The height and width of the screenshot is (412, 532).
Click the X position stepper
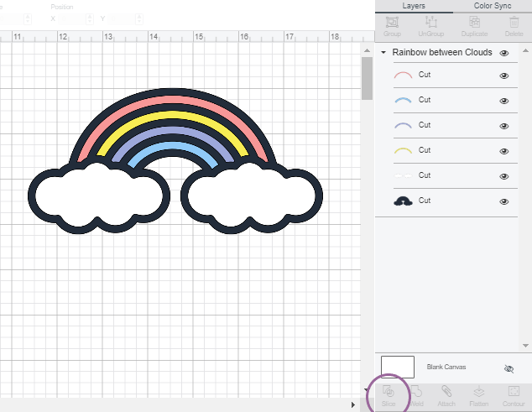[x=90, y=19]
